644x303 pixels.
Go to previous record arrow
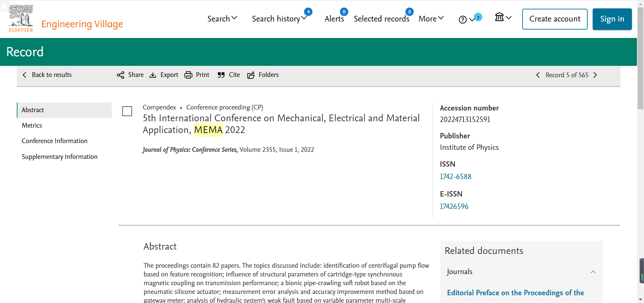538,75
